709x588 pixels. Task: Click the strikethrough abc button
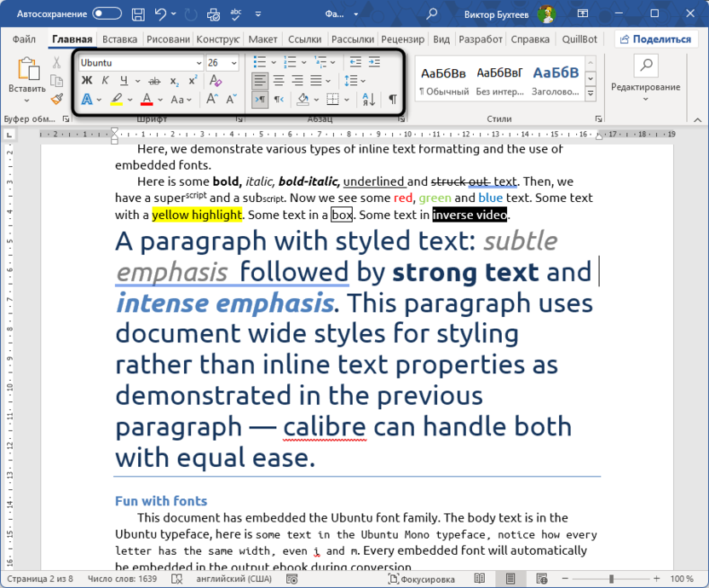point(155,81)
